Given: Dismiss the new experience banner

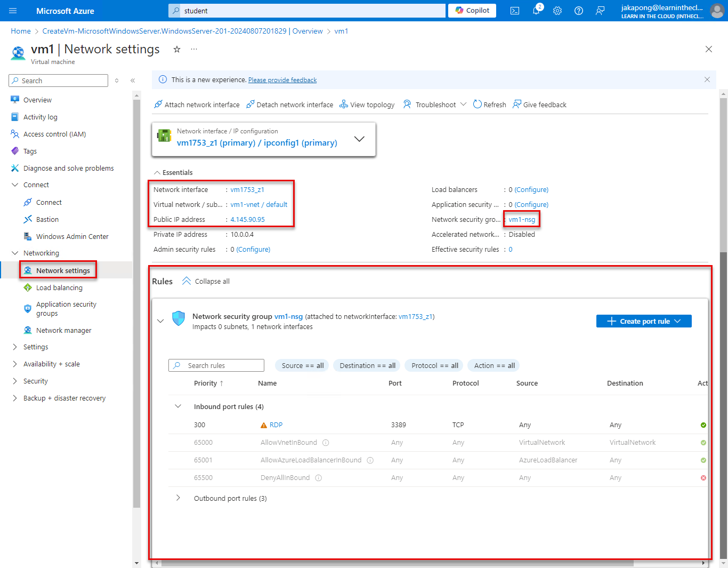Looking at the screenshot, I should pyautogui.click(x=707, y=79).
